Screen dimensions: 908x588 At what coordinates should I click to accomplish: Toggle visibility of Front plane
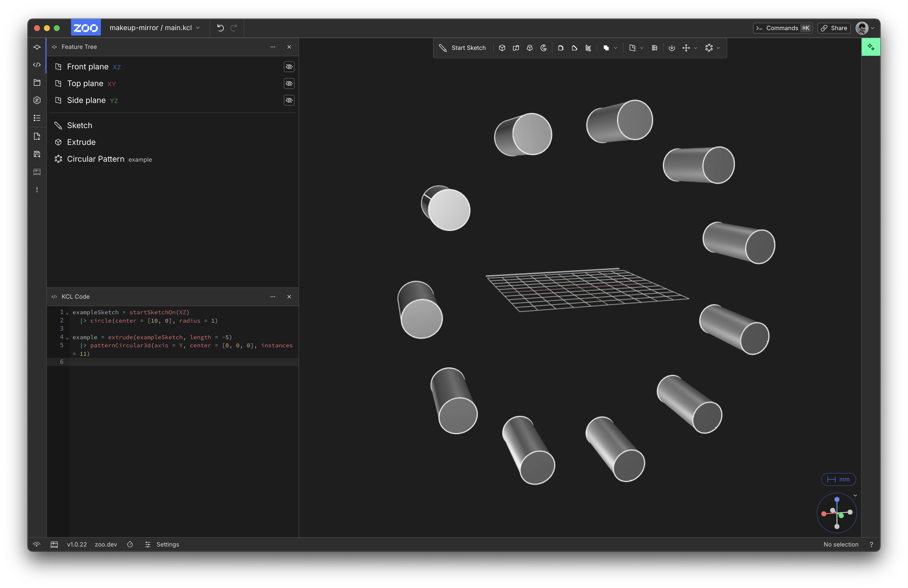(289, 67)
